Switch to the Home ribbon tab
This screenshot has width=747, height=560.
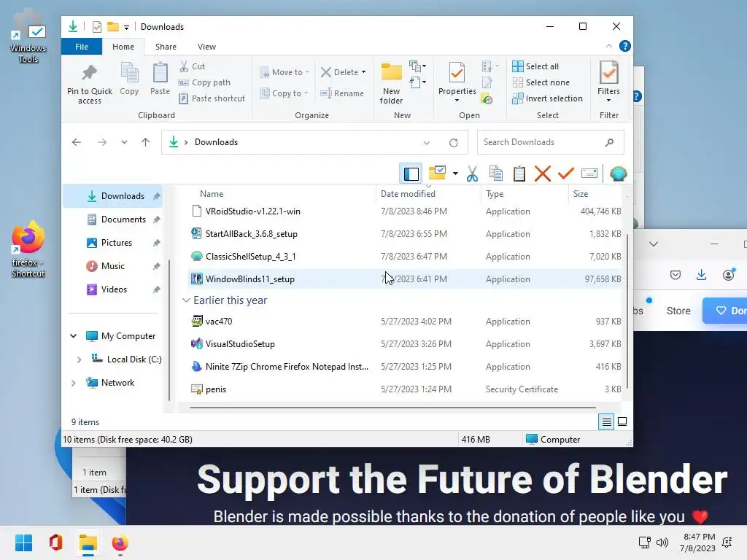point(123,47)
